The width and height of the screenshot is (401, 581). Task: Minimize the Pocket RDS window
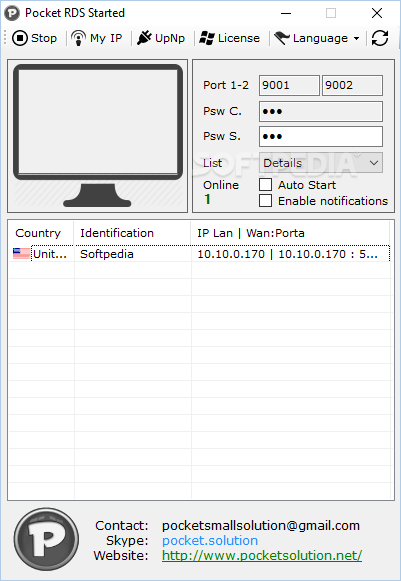click(286, 13)
